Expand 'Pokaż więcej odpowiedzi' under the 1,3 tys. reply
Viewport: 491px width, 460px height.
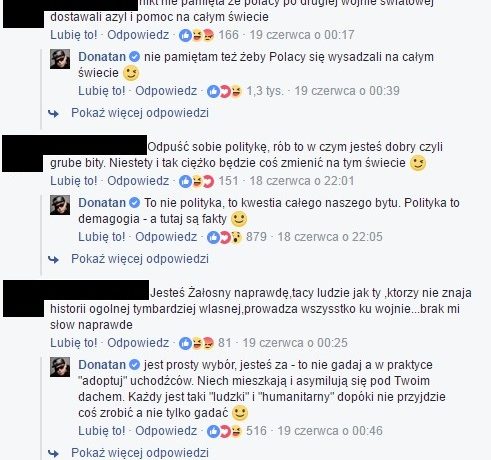pos(140,113)
